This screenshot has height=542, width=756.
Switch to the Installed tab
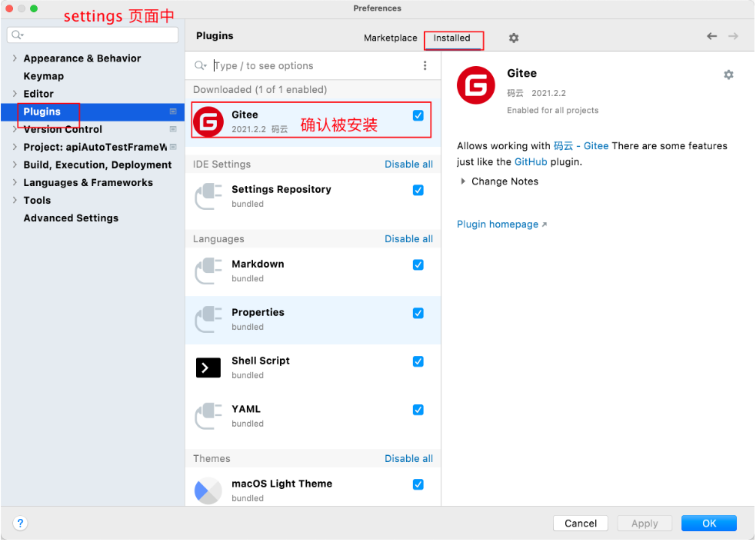[451, 38]
